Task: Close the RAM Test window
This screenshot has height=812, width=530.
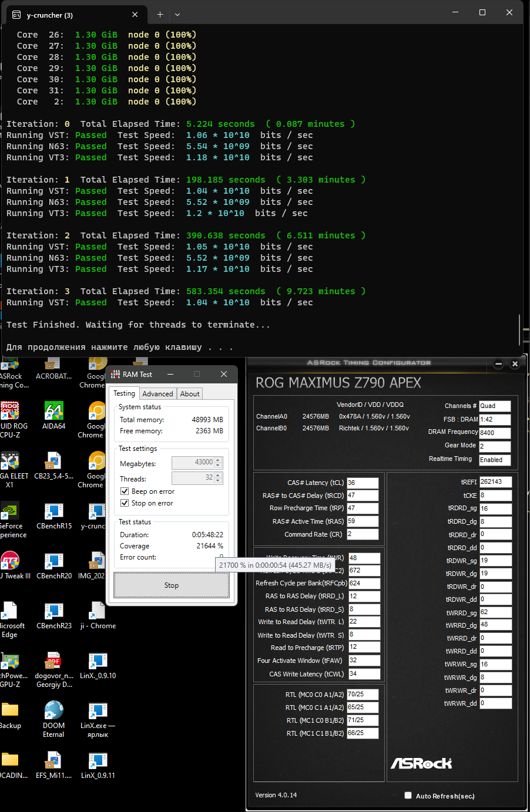Action: click(x=223, y=374)
